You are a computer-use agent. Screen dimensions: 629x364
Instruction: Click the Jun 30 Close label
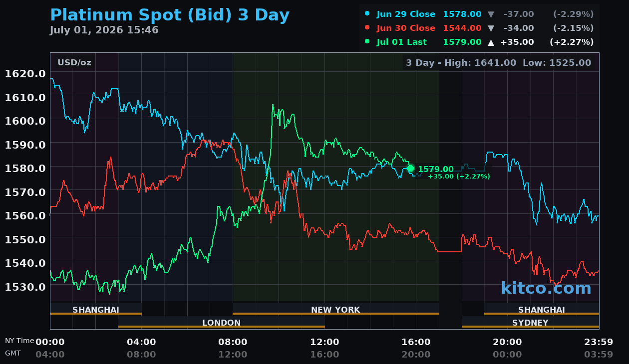[406, 28]
